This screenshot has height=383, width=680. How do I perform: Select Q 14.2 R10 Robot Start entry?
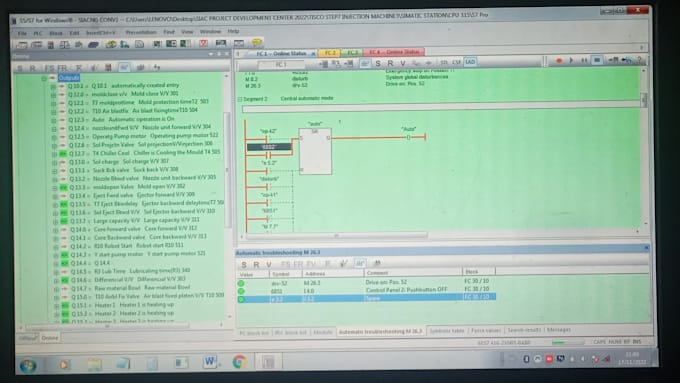coord(127,246)
